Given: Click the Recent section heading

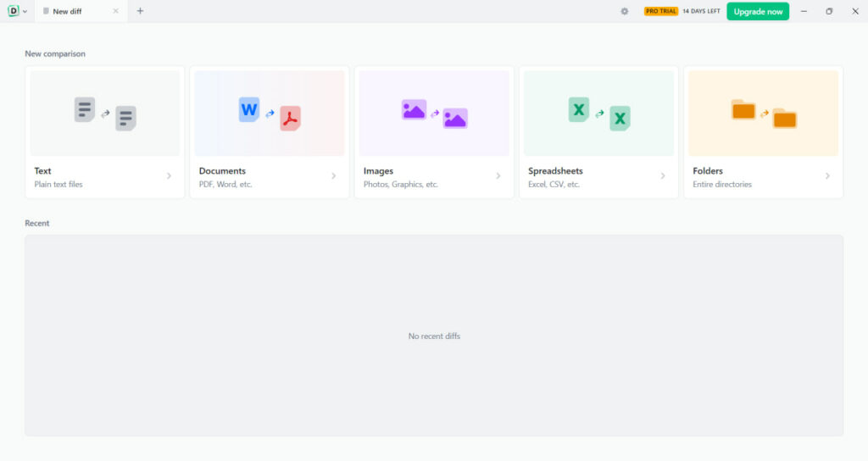Looking at the screenshot, I should click(x=37, y=223).
